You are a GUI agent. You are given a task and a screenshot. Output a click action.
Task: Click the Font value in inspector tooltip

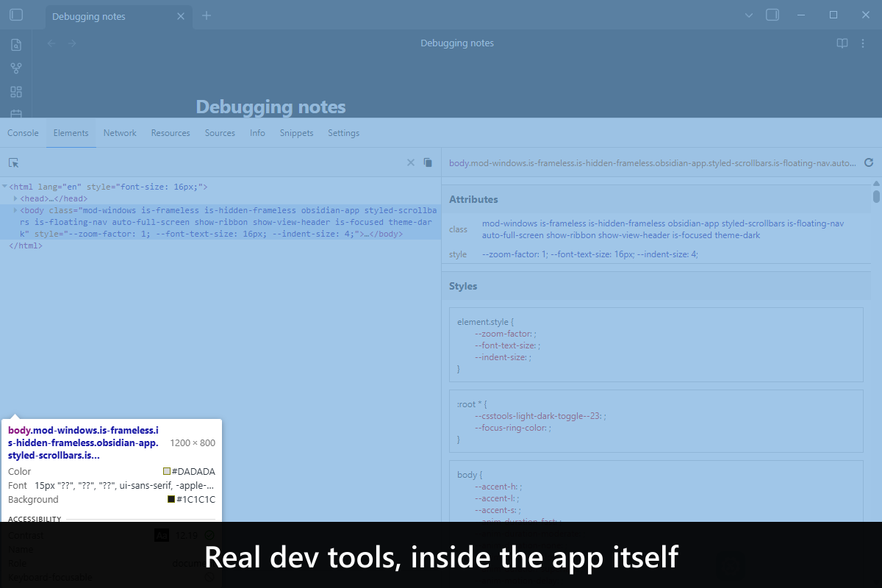click(125, 485)
